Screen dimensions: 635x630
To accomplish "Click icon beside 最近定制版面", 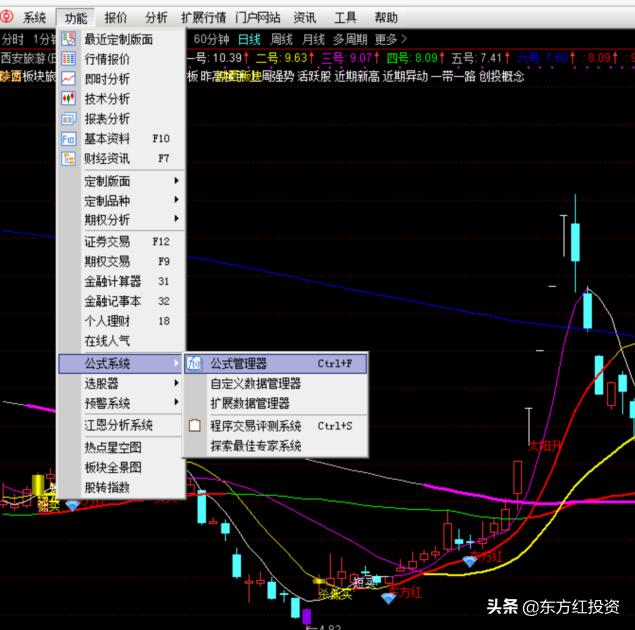I will coord(68,39).
